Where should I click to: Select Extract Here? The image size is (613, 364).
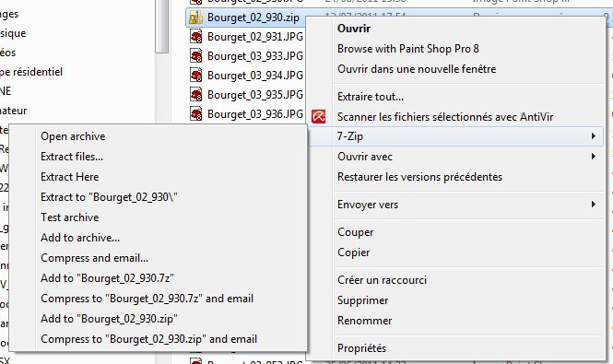point(69,177)
